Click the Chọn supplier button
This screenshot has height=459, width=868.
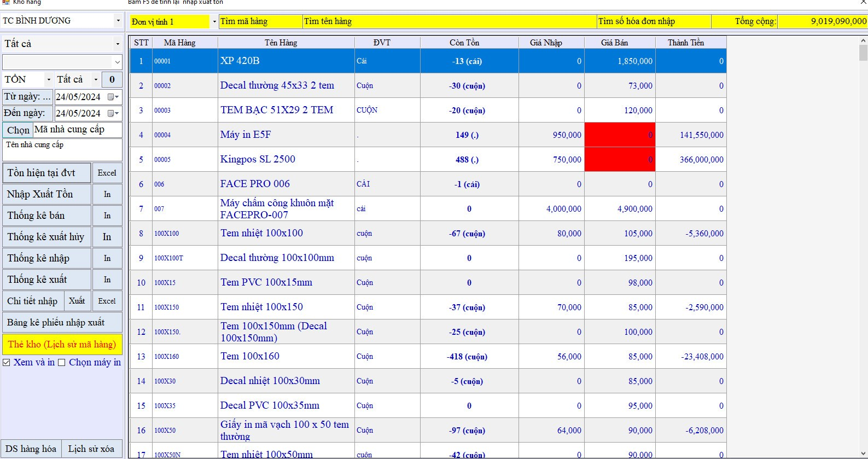18,130
